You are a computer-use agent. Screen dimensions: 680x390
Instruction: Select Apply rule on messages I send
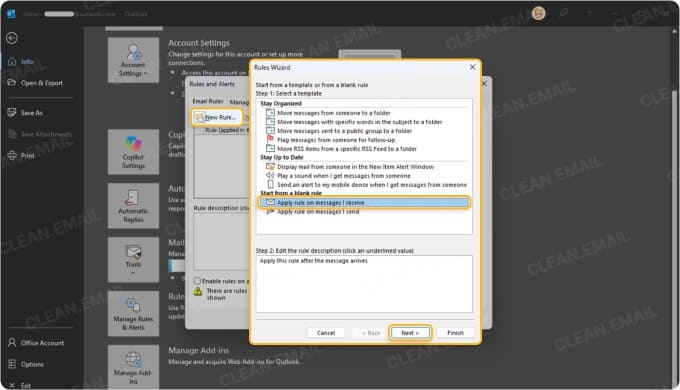pyautogui.click(x=318, y=212)
